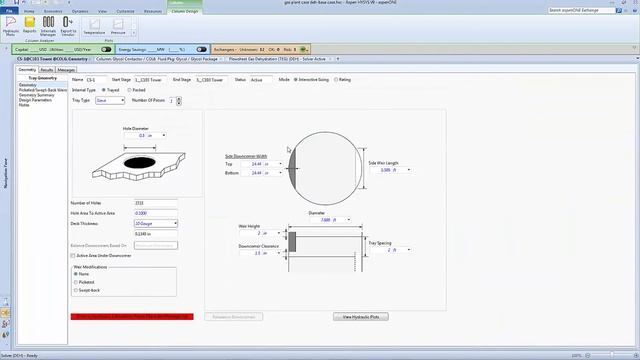The height and width of the screenshot is (360, 640).
Task: Switch to Flowsheet Gas Dehydration document tab
Action: pyautogui.click(x=277, y=59)
